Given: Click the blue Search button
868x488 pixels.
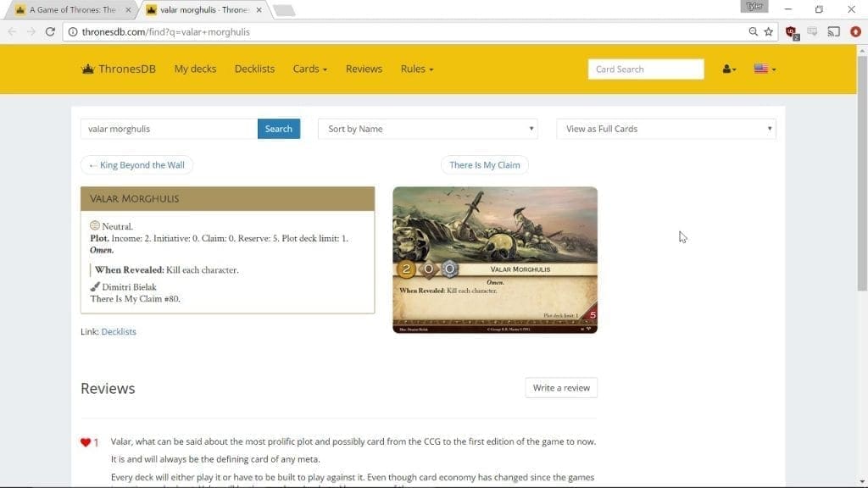Looking at the screenshot, I should coord(278,129).
